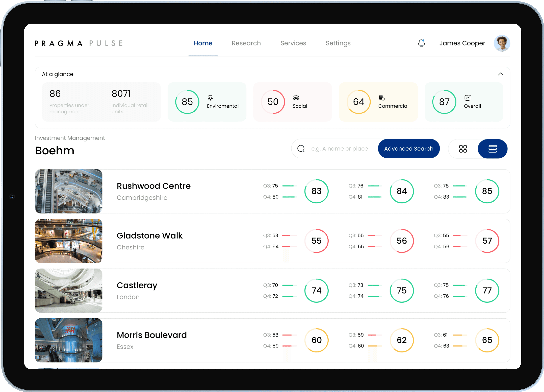This screenshot has height=392, width=544.
Task: Click the Environmental leaf icon
Action: [x=210, y=98]
